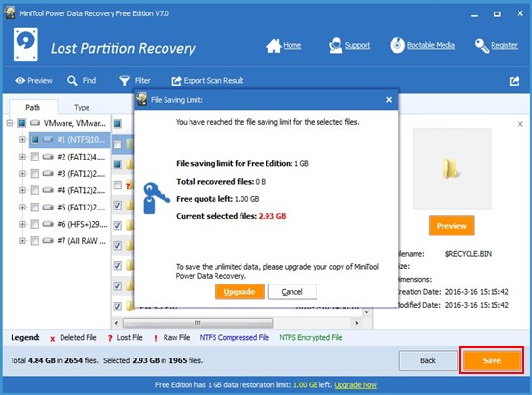
Task: Click the horizontal scrollbar thumb under file list
Action: pyautogui.click(x=198, y=323)
